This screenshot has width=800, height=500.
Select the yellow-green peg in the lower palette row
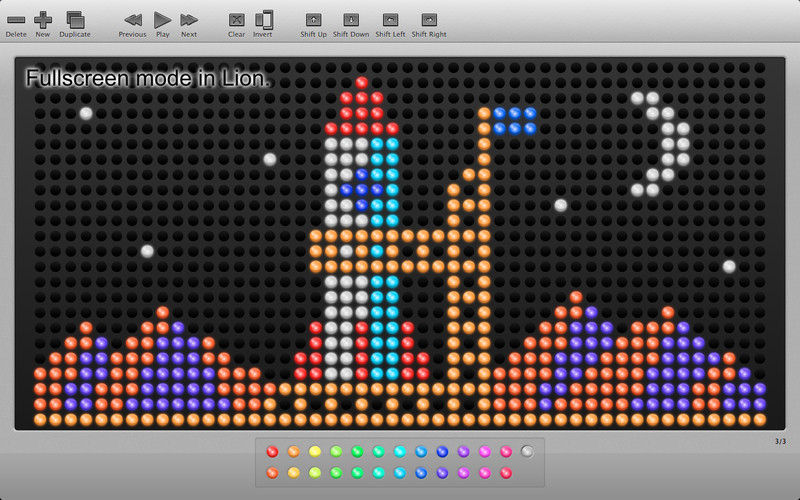coord(315,473)
